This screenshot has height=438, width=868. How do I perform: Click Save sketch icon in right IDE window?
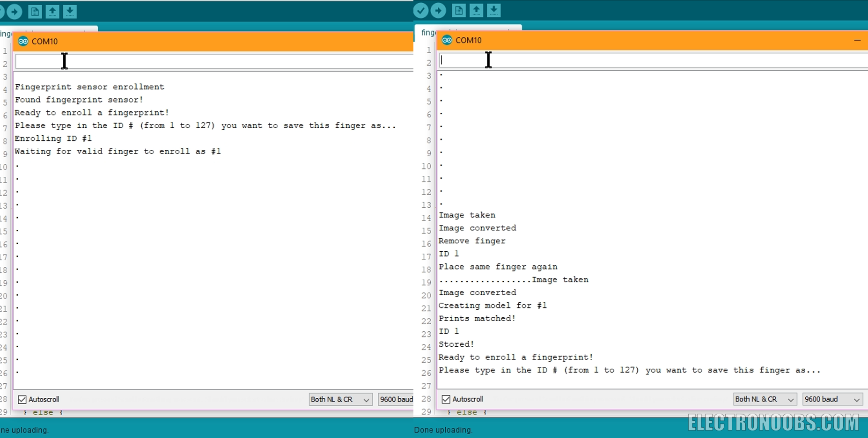[x=494, y=10]
